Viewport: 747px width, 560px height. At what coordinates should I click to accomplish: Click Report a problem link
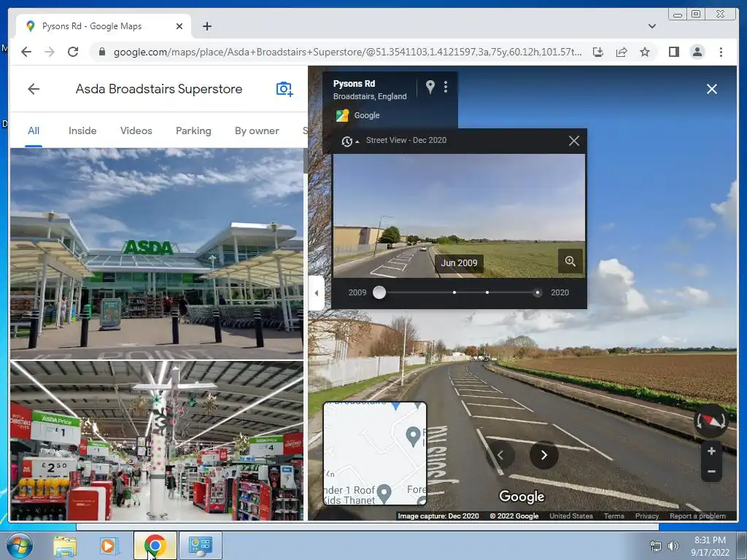click(x=697, y=516)
